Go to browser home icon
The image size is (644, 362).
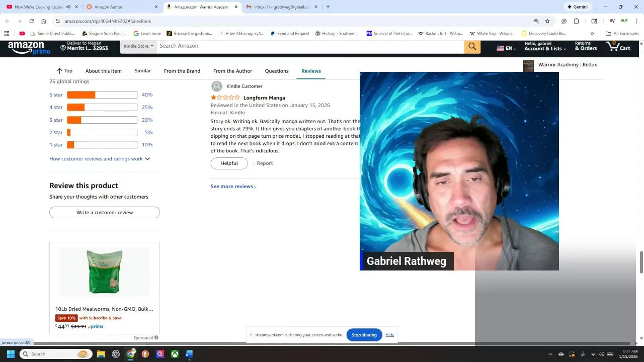pyautogui.click(x=44, y=21)
